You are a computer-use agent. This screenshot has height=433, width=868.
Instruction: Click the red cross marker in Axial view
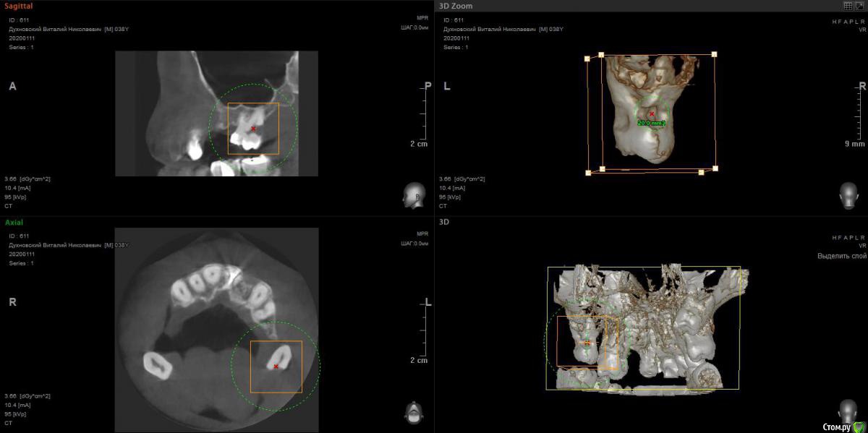click(x=276, y=366)
